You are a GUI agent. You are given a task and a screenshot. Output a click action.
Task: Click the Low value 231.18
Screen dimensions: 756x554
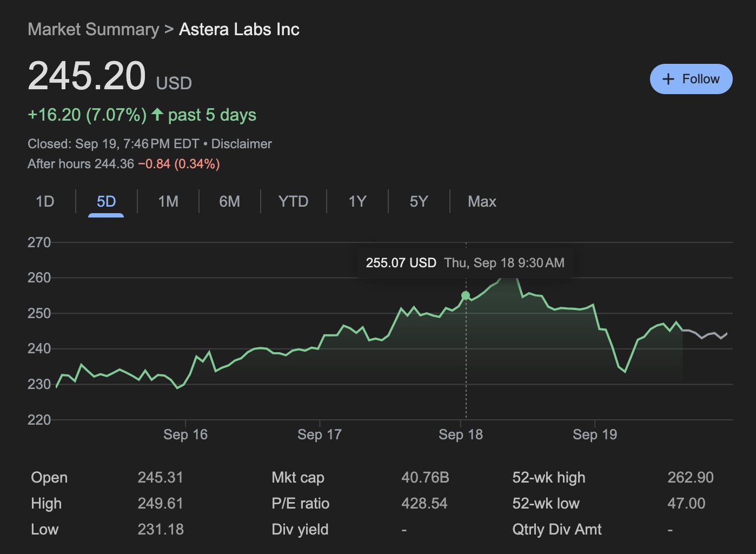pos(161,530)
